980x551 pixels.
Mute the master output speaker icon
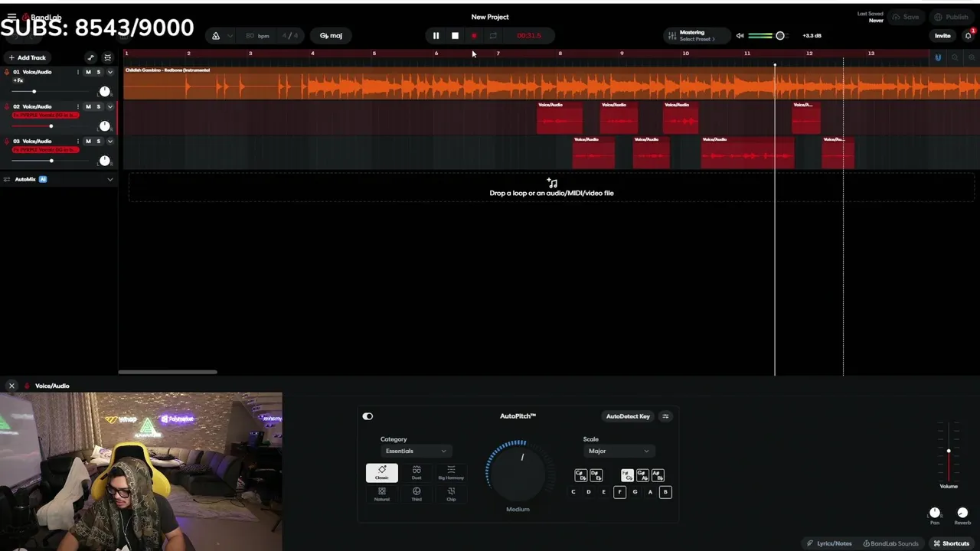(740, 36)
